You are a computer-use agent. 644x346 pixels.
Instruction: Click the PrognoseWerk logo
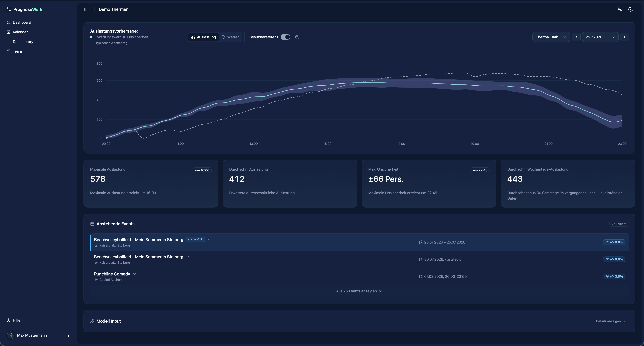[x=25, y=10]
